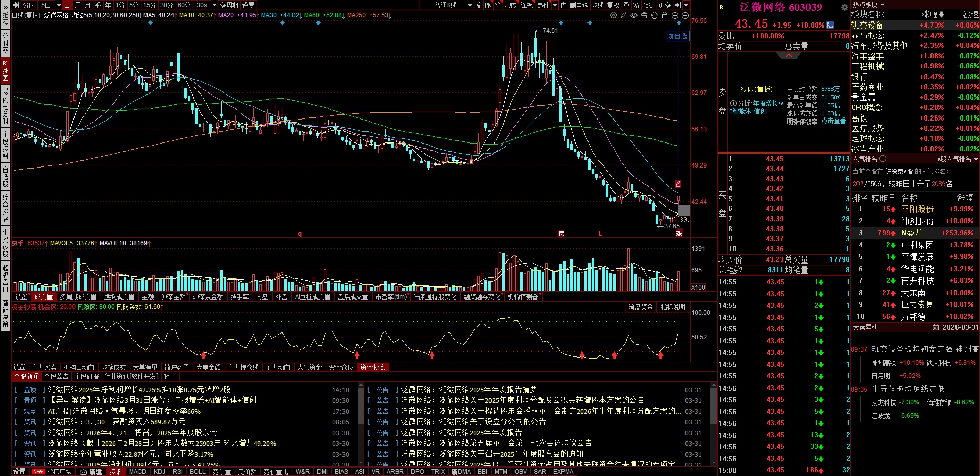The width and height of the screenshot is (980, 476).
Task: Open the calendar icon next to 2026-03-31
Action: pyautogui.click(x=936, y=327)
